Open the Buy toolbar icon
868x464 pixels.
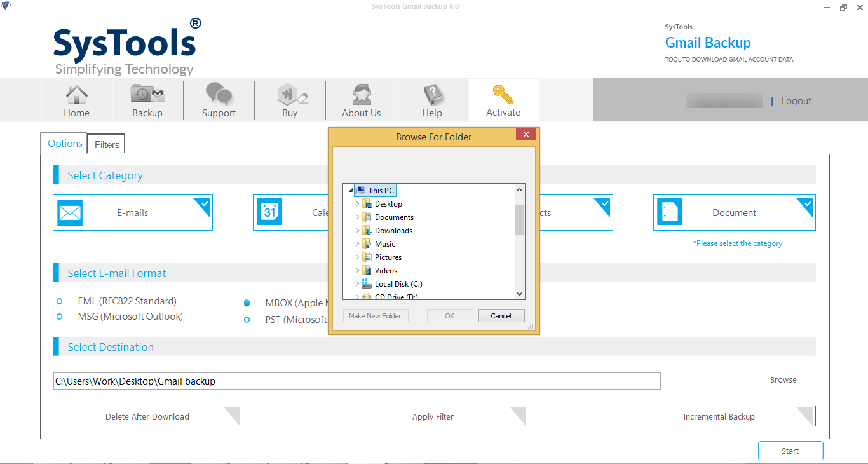292,95
